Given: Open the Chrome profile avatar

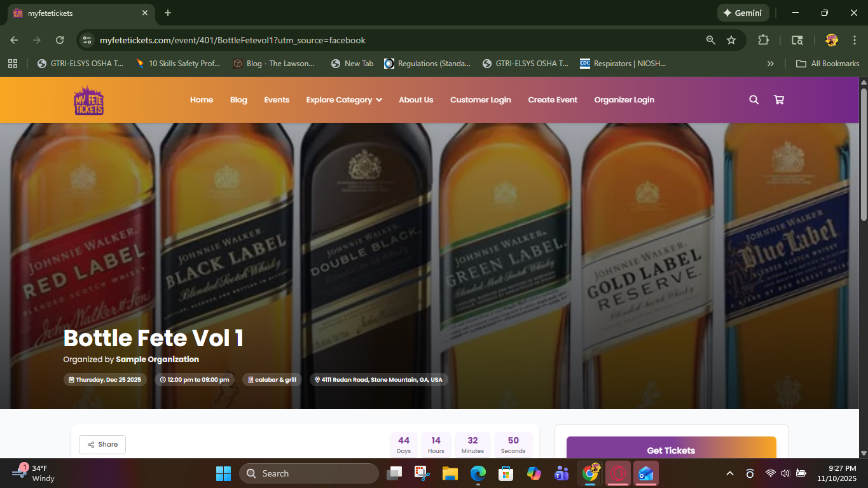Looking at the screenshot, I should pos(831,40).
